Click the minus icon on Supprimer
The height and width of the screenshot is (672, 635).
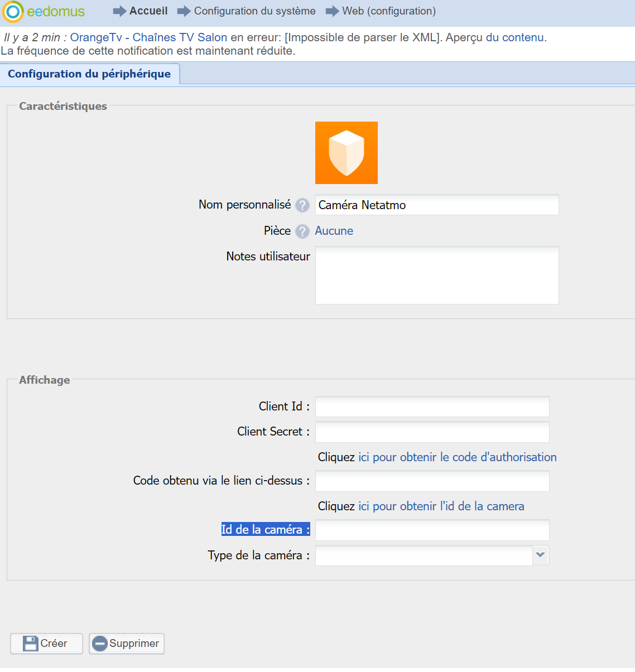coord(100,644)
